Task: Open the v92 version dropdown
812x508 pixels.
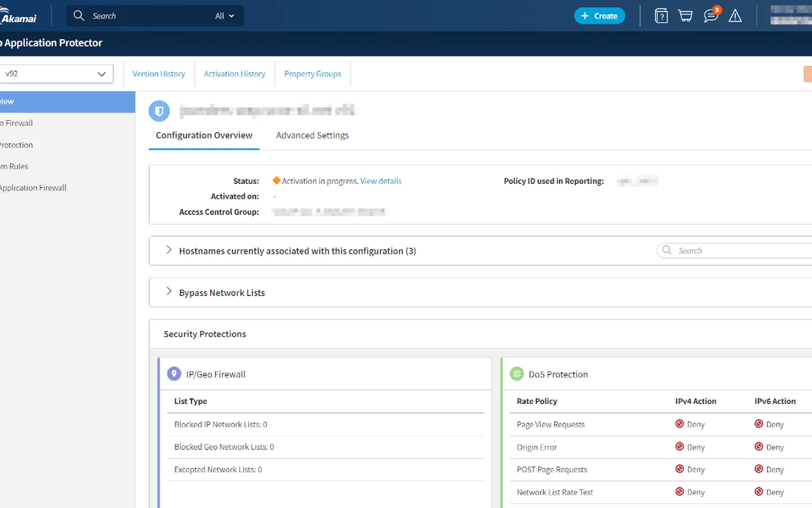Action: 56,74
